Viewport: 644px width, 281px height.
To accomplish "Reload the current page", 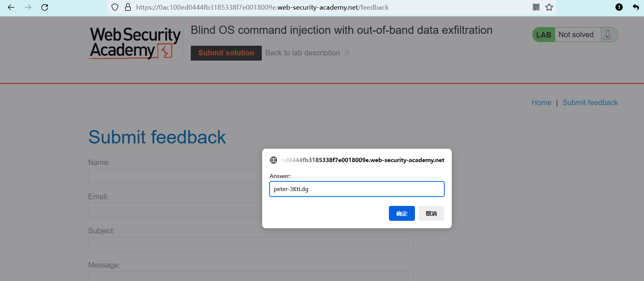I will pyautogui.click(x=45, y=7).
